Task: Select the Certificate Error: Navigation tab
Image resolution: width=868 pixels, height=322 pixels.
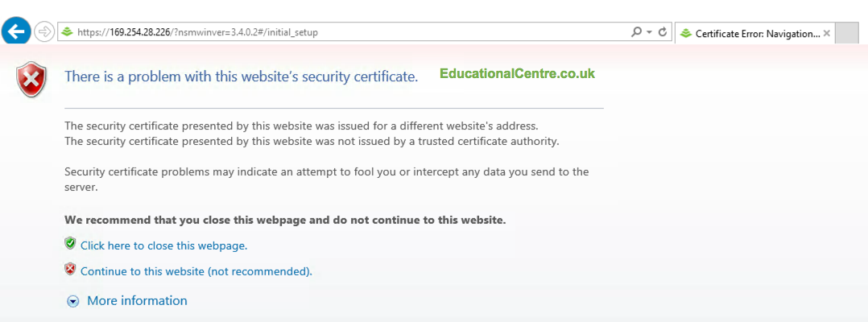Action: [x=749, y=33]
